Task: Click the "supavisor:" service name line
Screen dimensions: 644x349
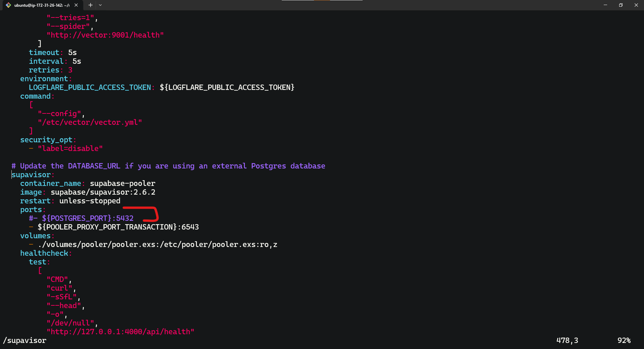Action: [x=33, y=175]
